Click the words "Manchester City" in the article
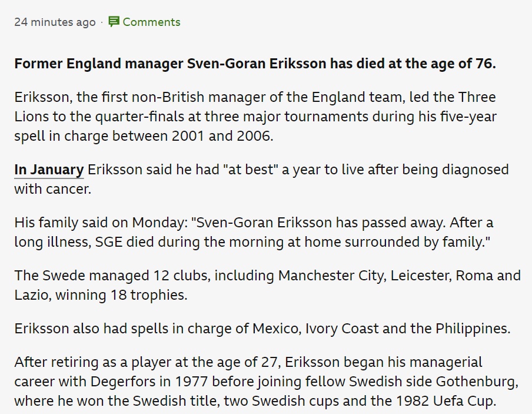The image size is (532, 414). point(331,276)
